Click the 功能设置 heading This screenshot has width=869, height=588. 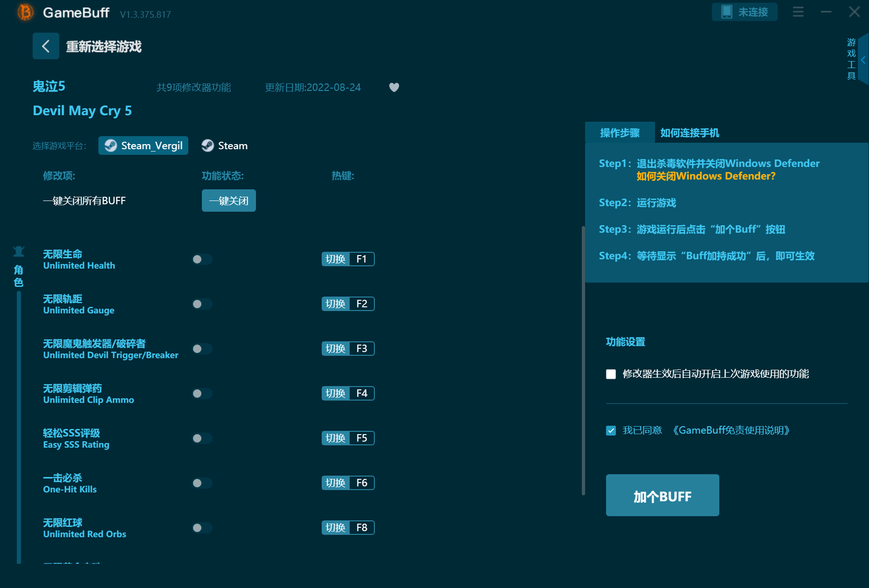(625, 342)
